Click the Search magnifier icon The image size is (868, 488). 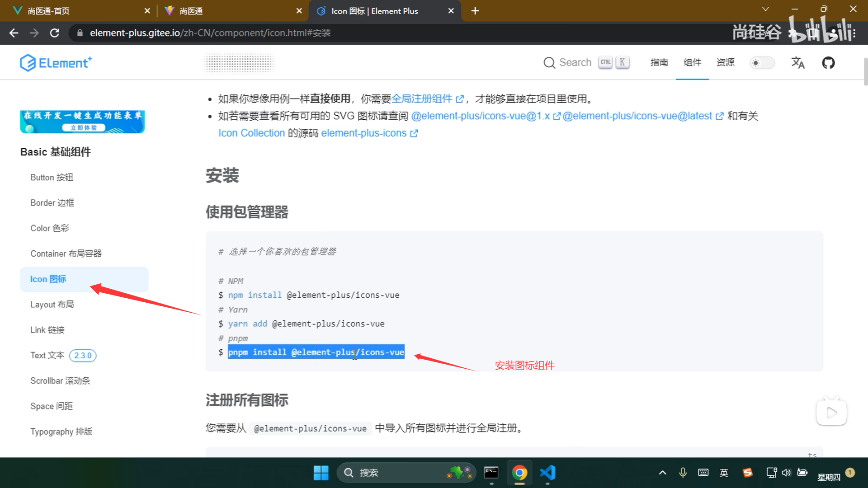pyautogui.click(x=549, y=63)
